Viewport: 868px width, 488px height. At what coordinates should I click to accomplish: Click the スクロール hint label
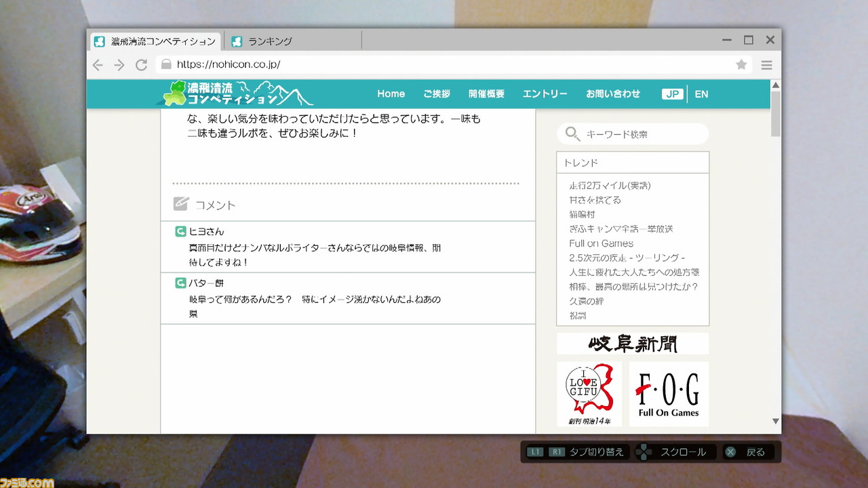point(683,452)
